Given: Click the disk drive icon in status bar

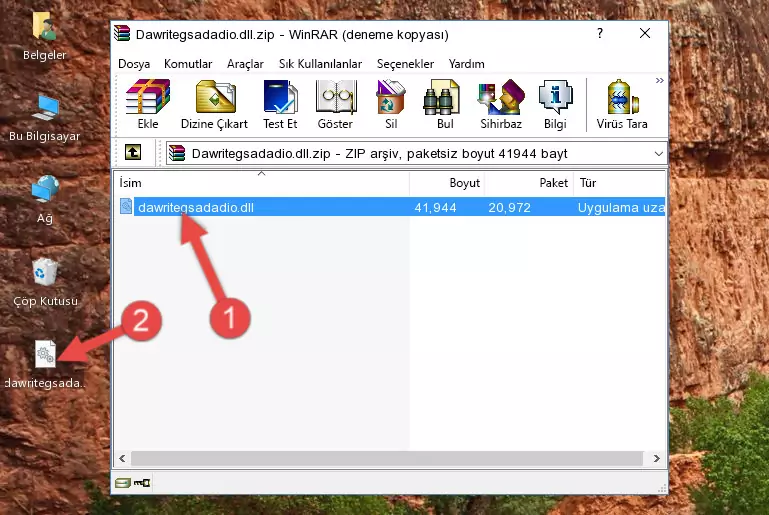Looking at the screenshot, I should click(x=123, y=483).
